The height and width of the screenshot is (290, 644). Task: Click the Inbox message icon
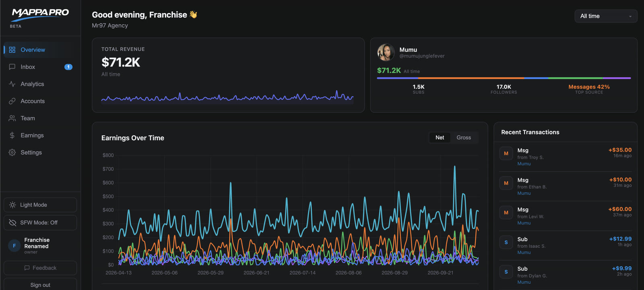[x=12, y=67]
